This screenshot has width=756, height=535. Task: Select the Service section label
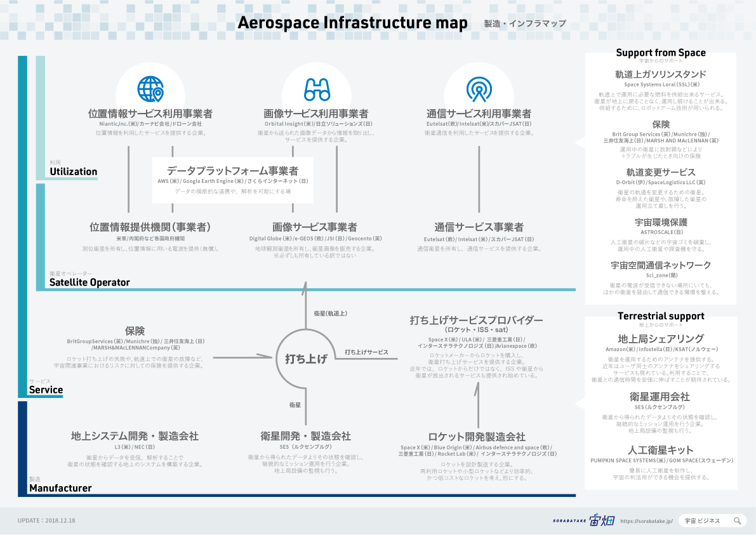pos(46,390)
